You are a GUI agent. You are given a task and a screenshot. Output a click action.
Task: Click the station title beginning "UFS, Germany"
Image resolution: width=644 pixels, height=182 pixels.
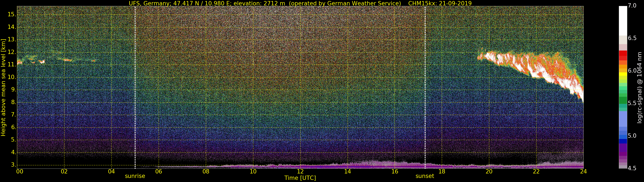(265, 3)
